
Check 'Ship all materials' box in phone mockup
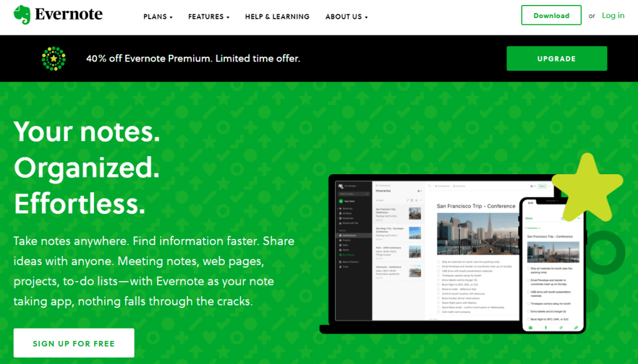point(528,269)
